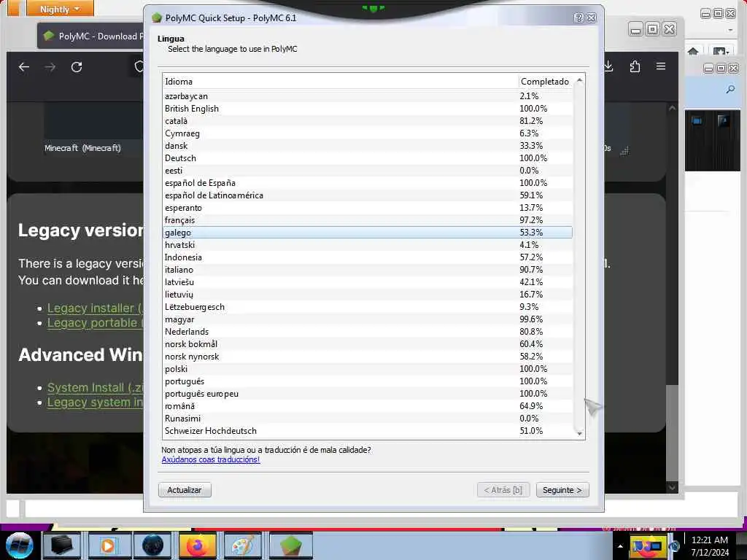The width and height of the screenshot is (747, 560).
Task: Select the català language row
Action: [x=368, y=121]
